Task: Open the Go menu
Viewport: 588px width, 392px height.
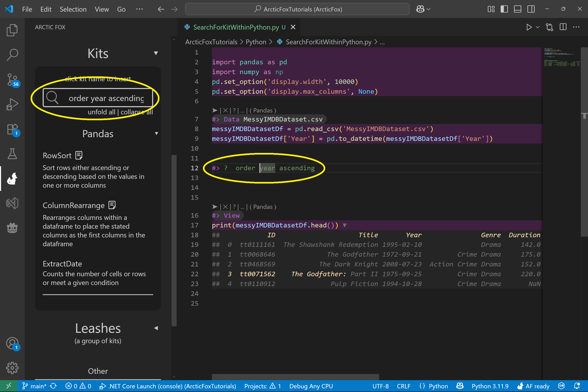Action: click(121, 9)
